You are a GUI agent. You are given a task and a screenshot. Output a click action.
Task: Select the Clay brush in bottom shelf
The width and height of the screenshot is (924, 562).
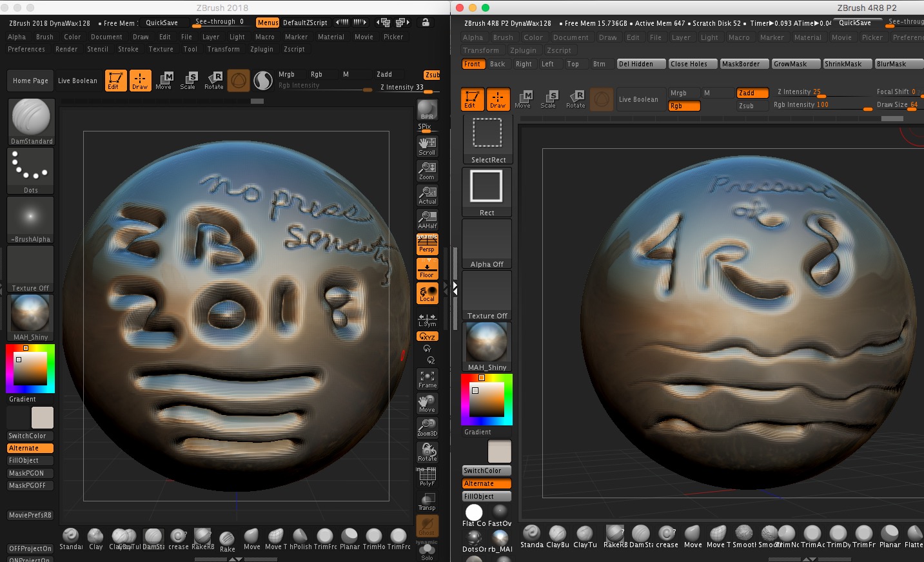pos(95,539)
